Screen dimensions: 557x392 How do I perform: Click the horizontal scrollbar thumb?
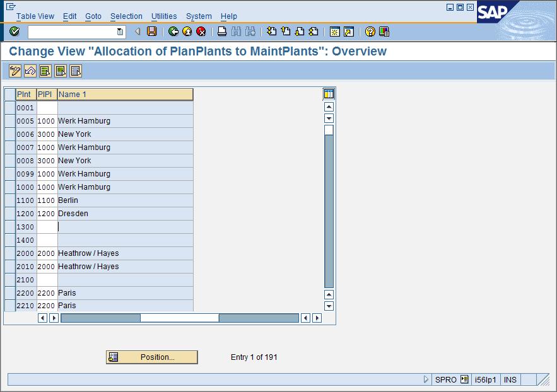coord(179,318)
